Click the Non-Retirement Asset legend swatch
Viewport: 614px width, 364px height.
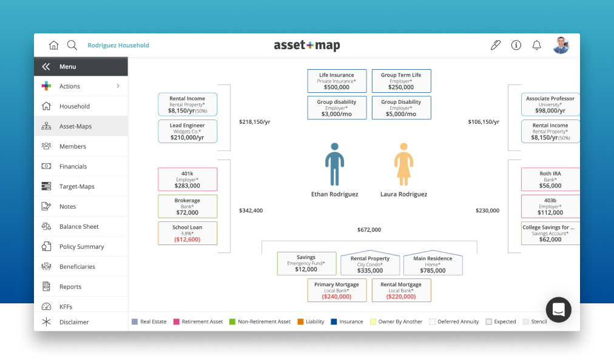click(232, 322)
